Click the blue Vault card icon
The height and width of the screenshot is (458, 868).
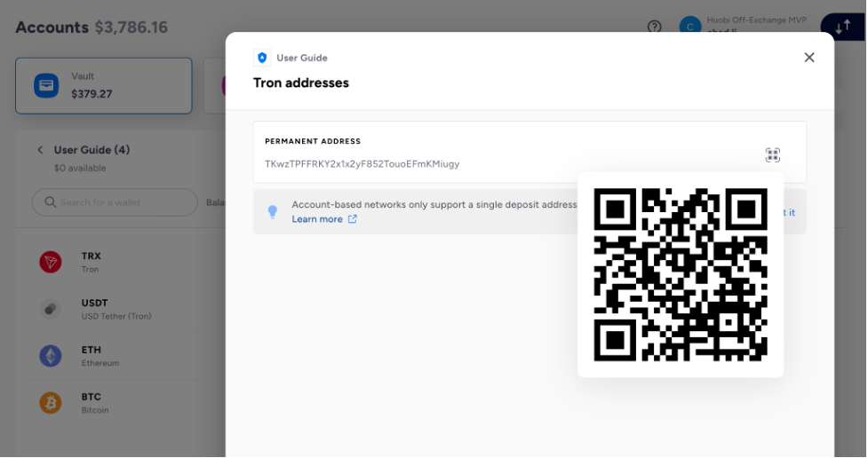[46, 86]
